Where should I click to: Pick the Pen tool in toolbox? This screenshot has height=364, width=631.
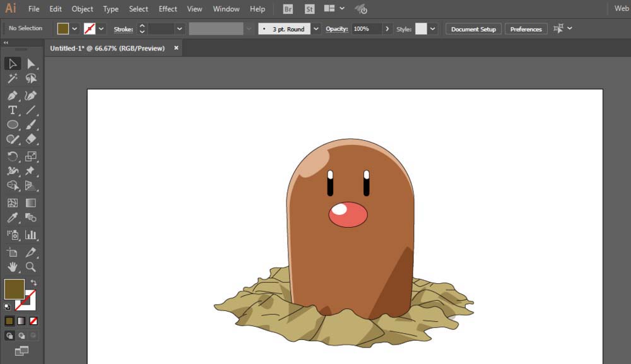[x=12, y=95]
